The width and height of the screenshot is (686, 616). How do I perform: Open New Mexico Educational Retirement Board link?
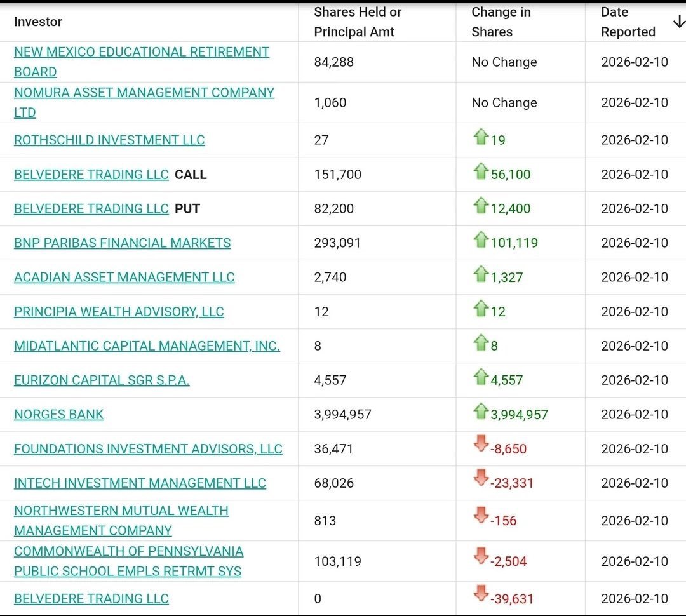pos(142,62)
